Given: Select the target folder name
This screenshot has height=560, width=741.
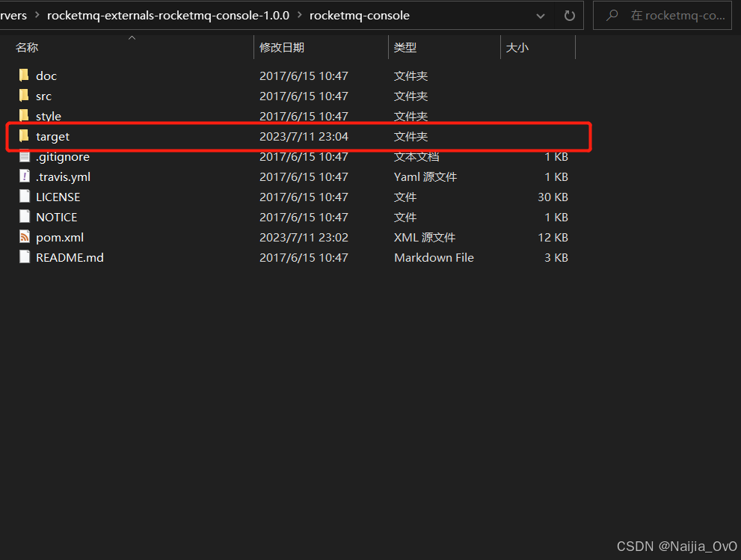Looking at the screenshot, I should point(52,137).
